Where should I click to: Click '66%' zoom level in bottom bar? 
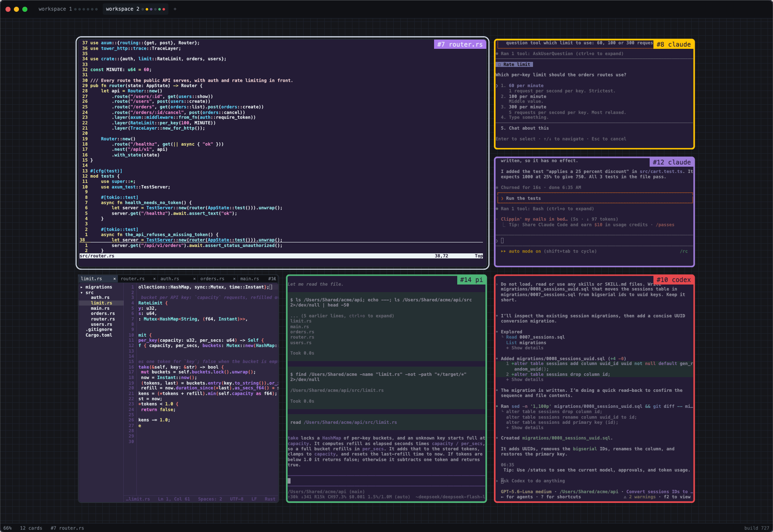point(8,528)
